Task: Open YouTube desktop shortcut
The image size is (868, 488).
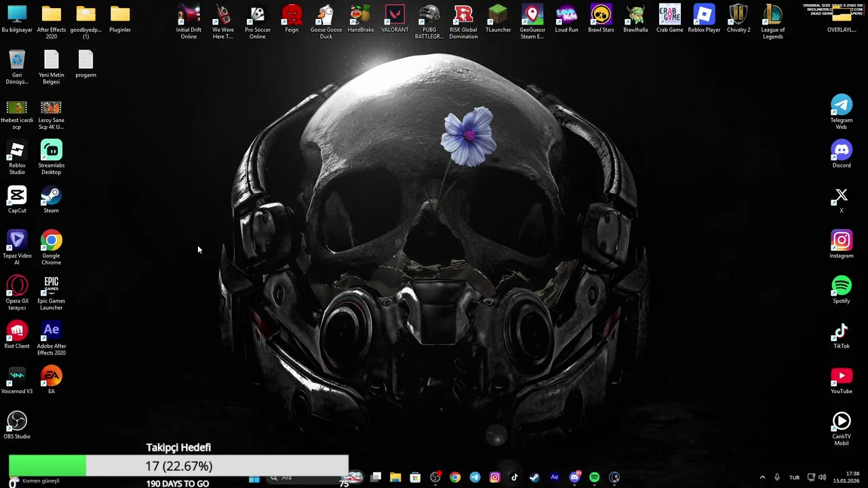Action: pos(842,381)
